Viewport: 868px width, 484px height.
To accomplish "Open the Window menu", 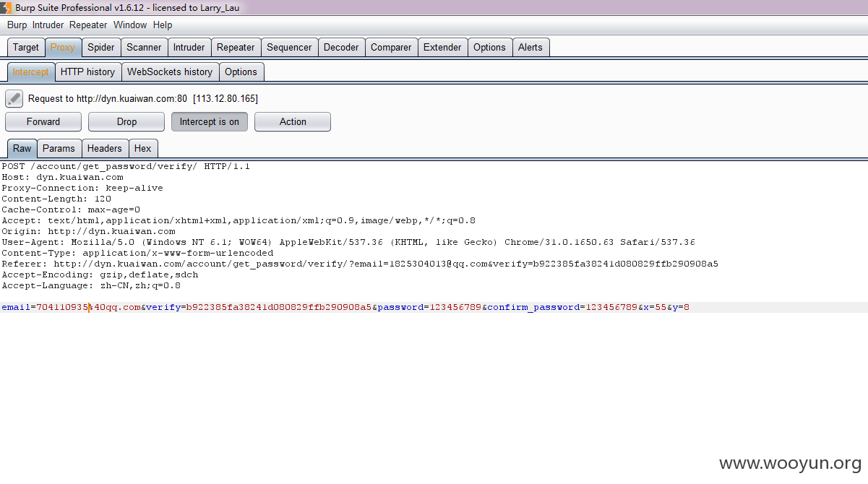I will [x=130, y=25].
